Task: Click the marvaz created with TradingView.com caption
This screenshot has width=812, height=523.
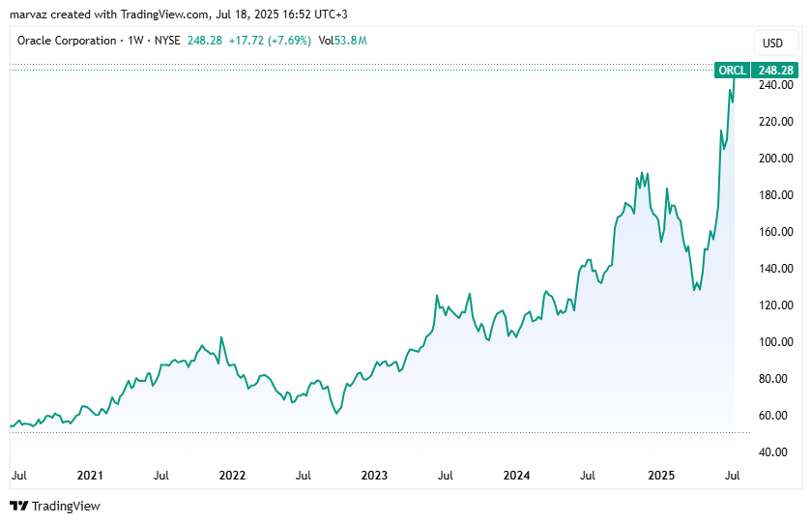Action: [x=179, y=15]
